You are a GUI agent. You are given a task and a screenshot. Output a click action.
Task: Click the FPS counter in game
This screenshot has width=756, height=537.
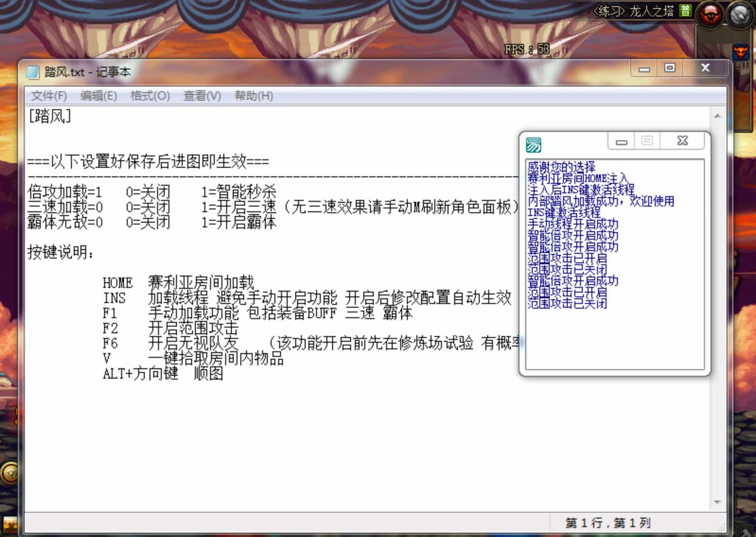click(527, 49)
